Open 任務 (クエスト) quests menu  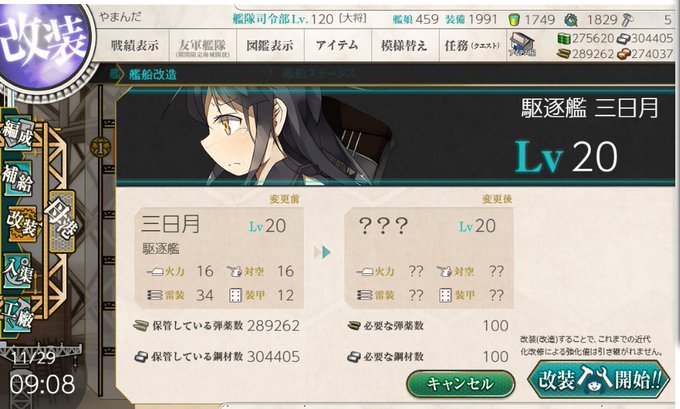coord(473,45)
